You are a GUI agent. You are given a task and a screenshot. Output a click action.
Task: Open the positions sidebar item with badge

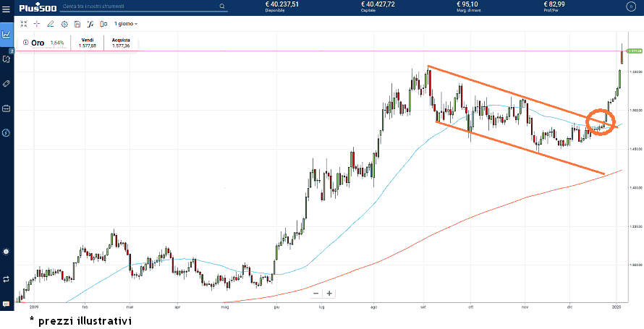click(7, 59)
